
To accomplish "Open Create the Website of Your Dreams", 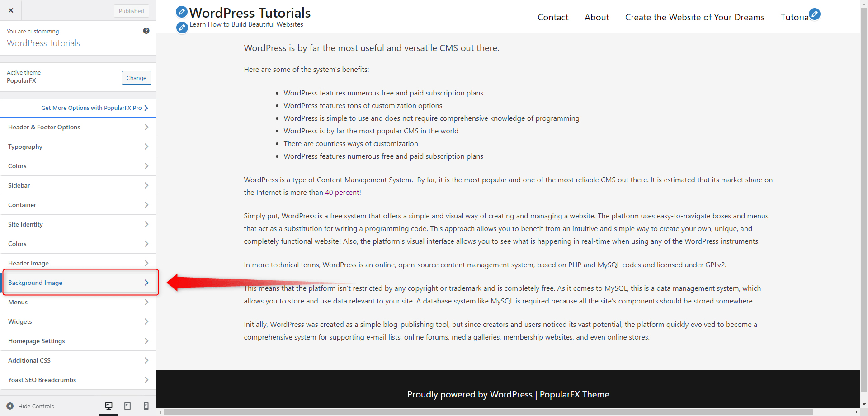I will click(695, 17).
